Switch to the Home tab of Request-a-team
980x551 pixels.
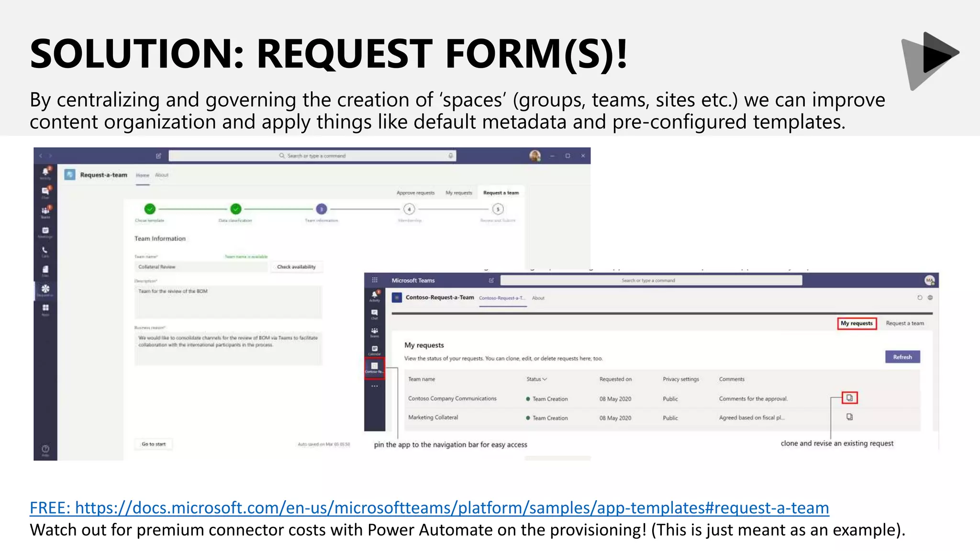pyautogui.click(x=143, y=176)
